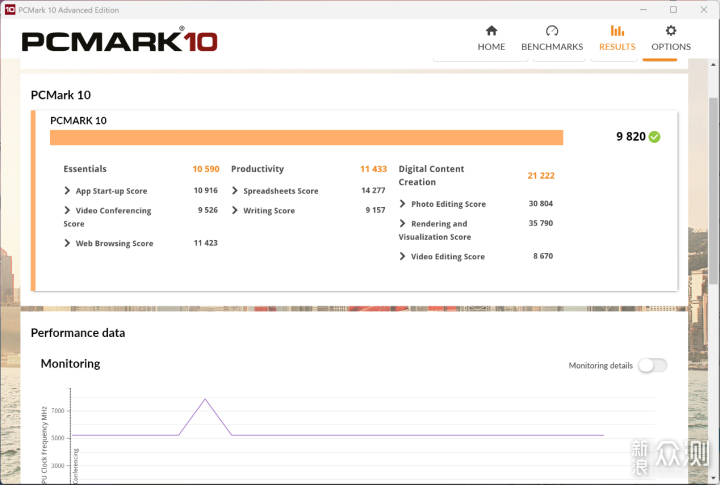Click the Digital Content Creation heading
Image resolution: width=720 pixels, height=485 pixels.
coord(431,175)
